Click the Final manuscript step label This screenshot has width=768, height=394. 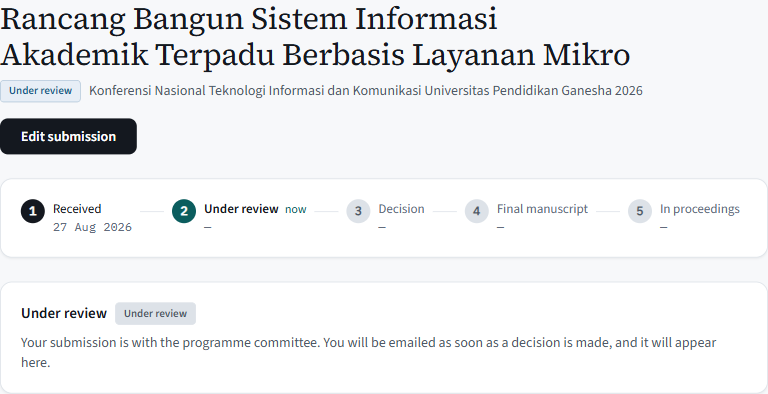point(542,209)
